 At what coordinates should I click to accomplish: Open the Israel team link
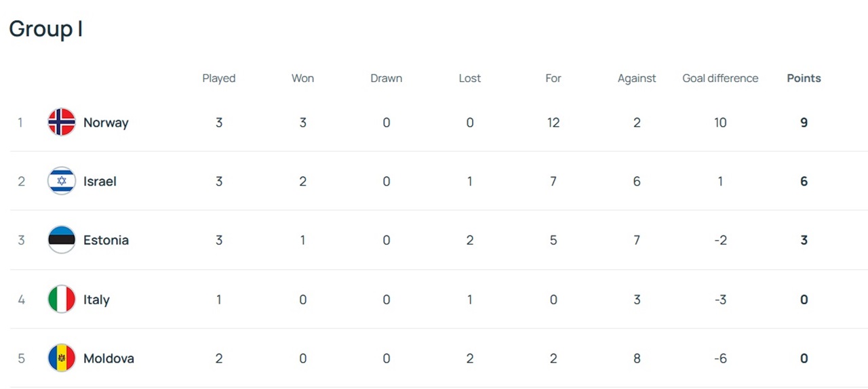100,181
